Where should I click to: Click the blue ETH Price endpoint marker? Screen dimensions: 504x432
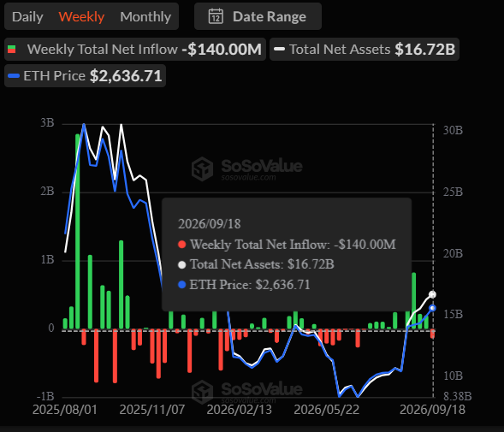(x=432, y=308)
